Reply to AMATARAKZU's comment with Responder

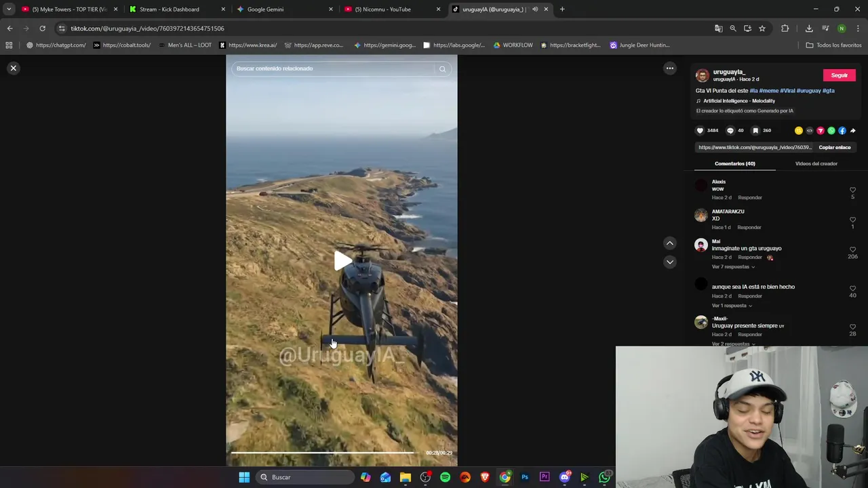749,228
